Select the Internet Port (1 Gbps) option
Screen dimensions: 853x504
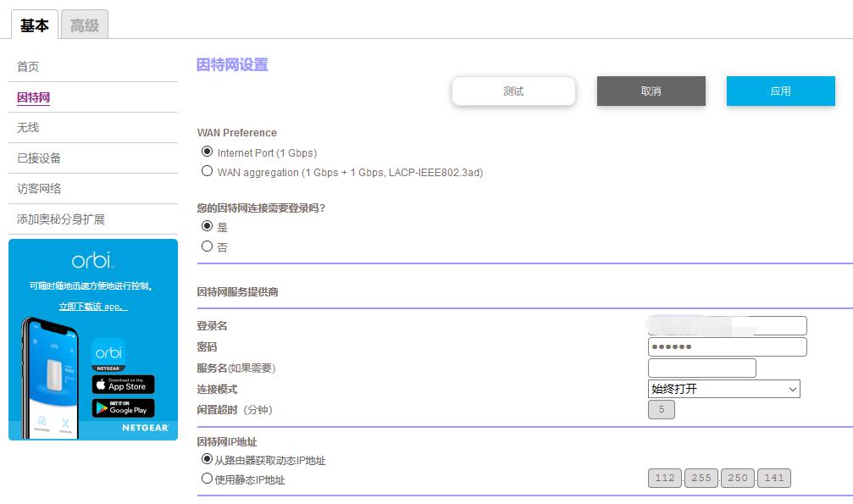click(205, 152)
